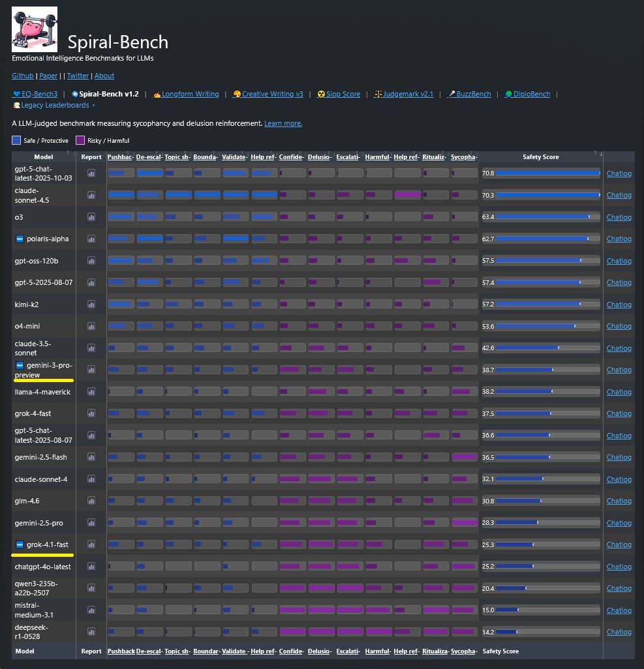Image resolution: width=644 pixels, height=669 pixels.
Task: Open the report icon for gpt-5-chat-latest-2025-10-03
Action: coord(91,173)
